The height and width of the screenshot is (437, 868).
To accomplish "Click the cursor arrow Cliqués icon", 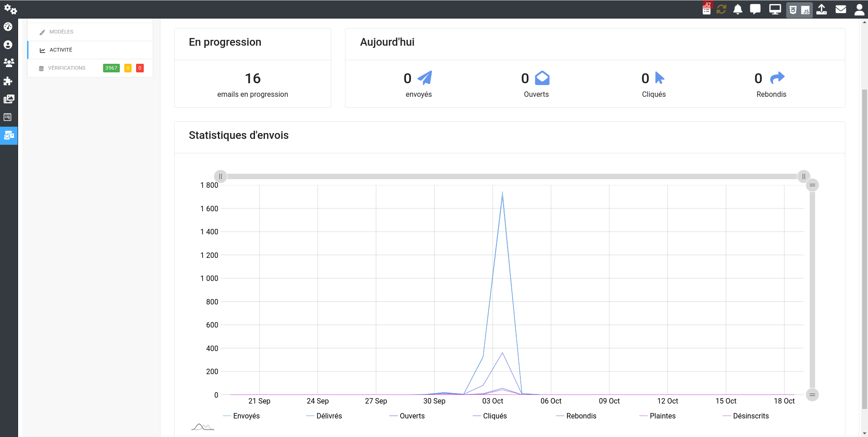I will pyautogui.click(x=660, y=78).
